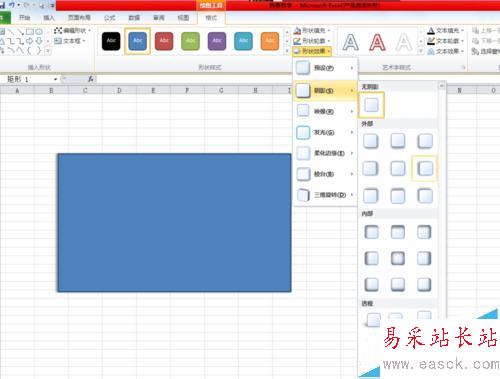Image resolution: width=500 pixels, height=379 pixels.
Task: Apply the aqua Abc shape style
Action: [243, 41]
